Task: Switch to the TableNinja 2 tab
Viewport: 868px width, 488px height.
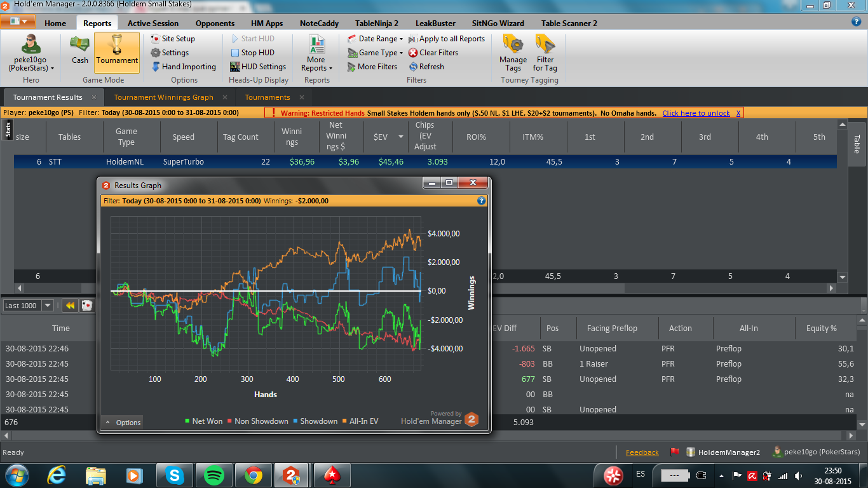Action: [377, 24]
